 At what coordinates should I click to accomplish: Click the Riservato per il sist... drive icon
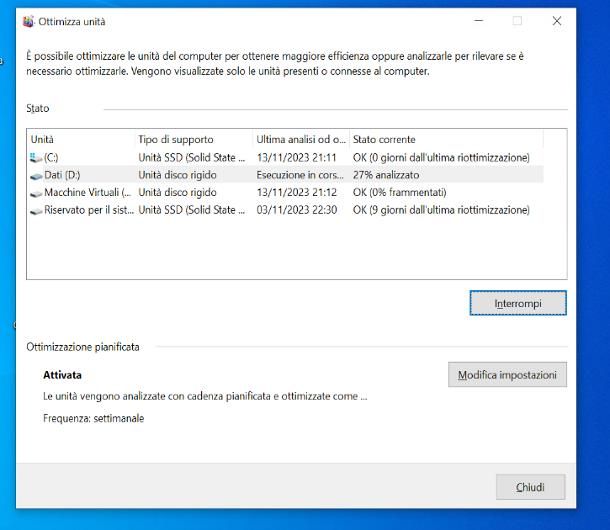(36, 211)
